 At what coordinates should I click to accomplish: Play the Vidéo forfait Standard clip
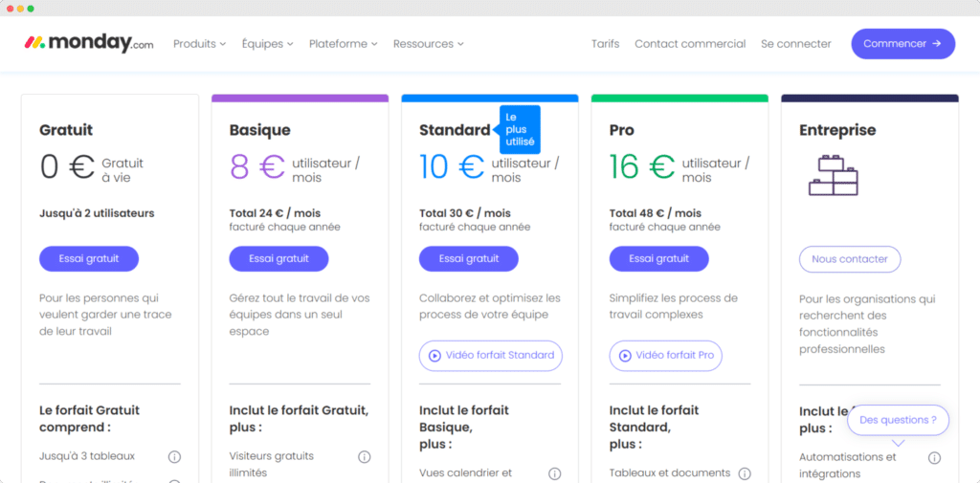(490, 355)
